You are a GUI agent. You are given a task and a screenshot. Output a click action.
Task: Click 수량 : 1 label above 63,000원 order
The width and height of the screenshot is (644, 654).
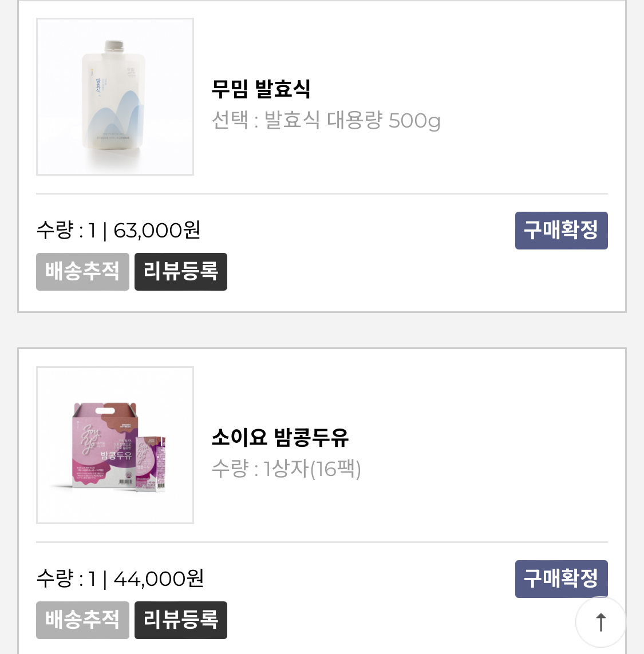66,230
